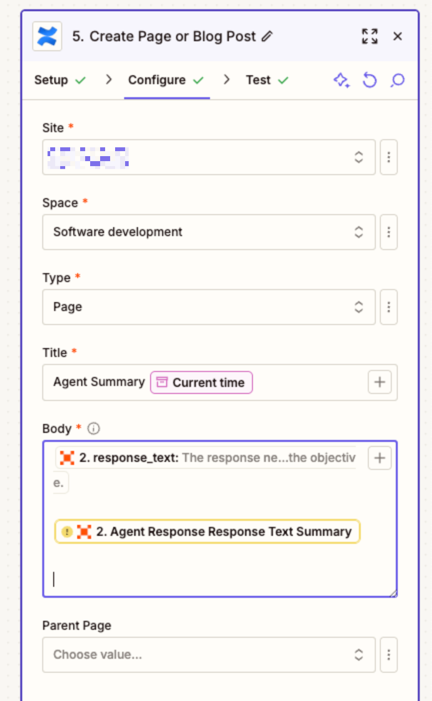
Task: Add data with Title field plus button
Action: [x=380, y=382]
